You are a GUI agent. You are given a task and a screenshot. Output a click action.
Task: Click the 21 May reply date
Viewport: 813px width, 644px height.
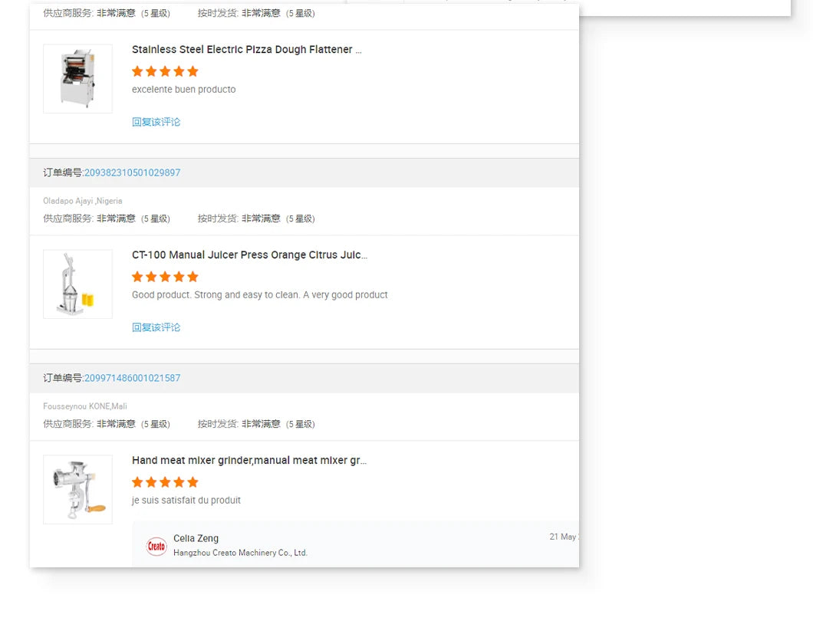[x=564, y=537]
